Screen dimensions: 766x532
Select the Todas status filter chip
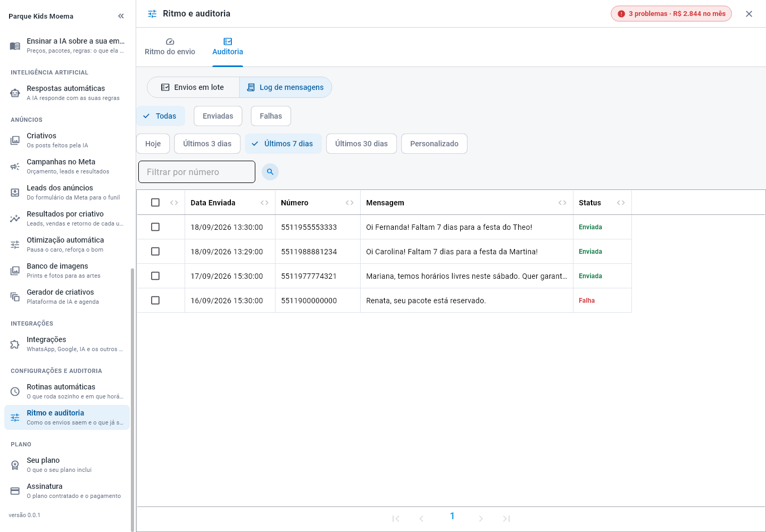[x=161, y=116]
